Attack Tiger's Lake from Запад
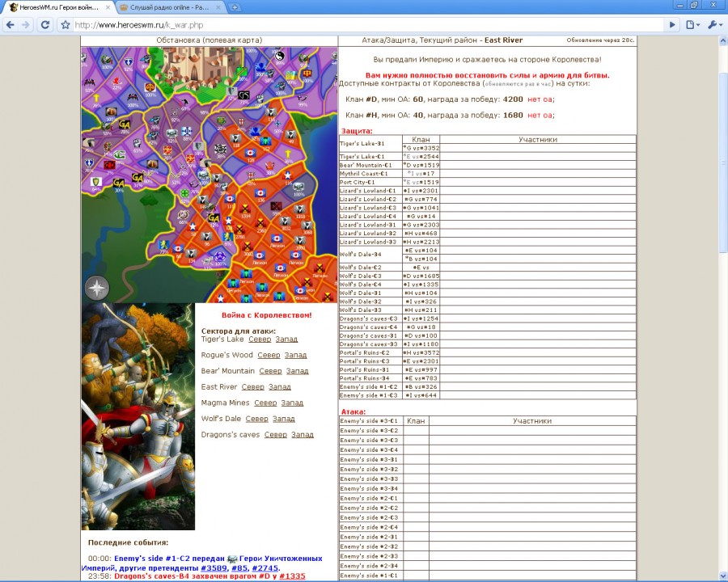The image size is (728, 582). (x=286, y=339)
